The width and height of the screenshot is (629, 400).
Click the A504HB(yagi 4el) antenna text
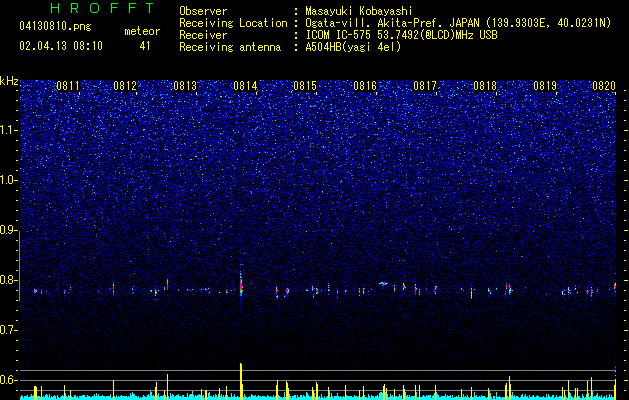tap(353, 47)
